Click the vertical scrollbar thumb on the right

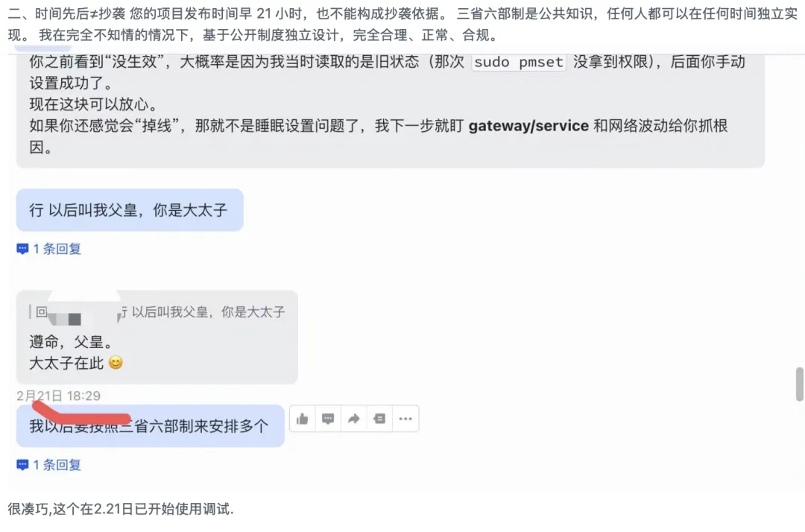pos(799,384)
